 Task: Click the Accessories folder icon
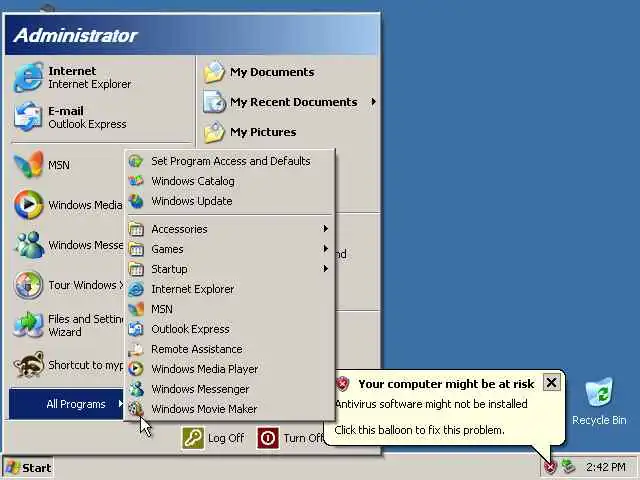coord(136,229)
